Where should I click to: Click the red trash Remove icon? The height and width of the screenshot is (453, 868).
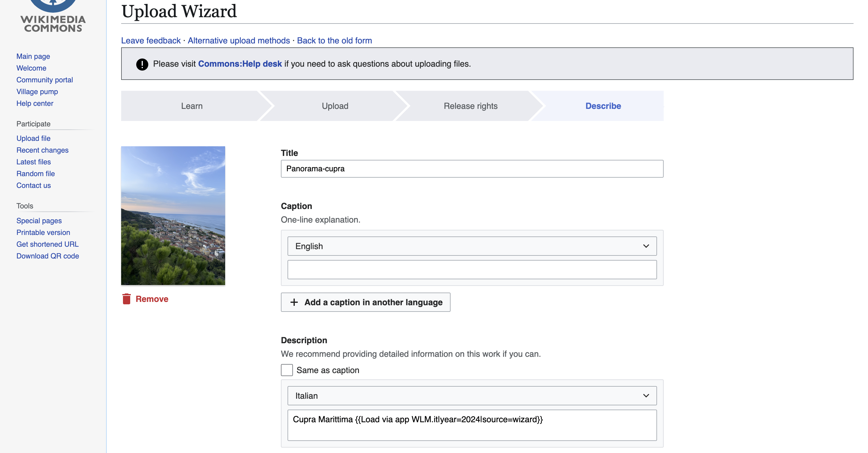127,299
